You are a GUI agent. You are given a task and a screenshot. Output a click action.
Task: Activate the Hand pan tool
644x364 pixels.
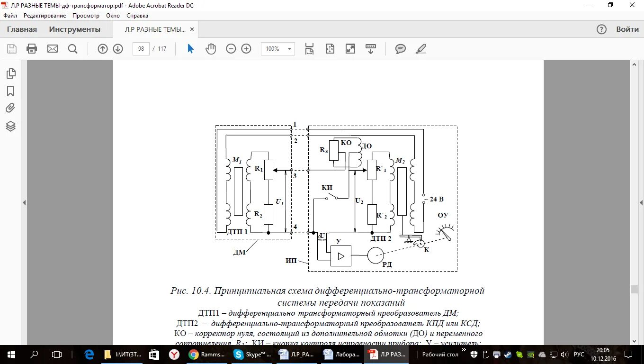tap(210, 49)
